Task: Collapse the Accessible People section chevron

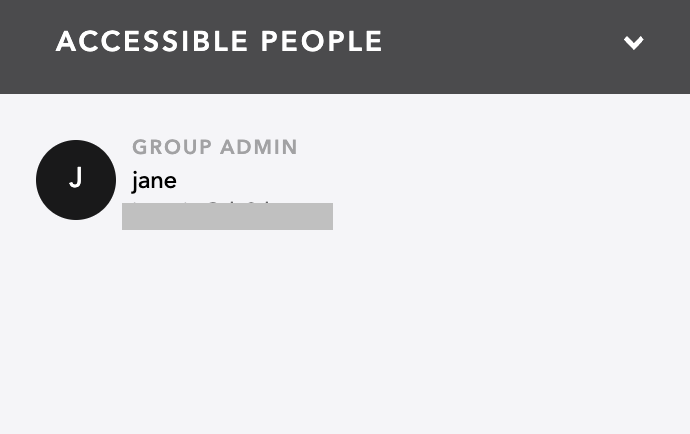Action: click(633, 43)
